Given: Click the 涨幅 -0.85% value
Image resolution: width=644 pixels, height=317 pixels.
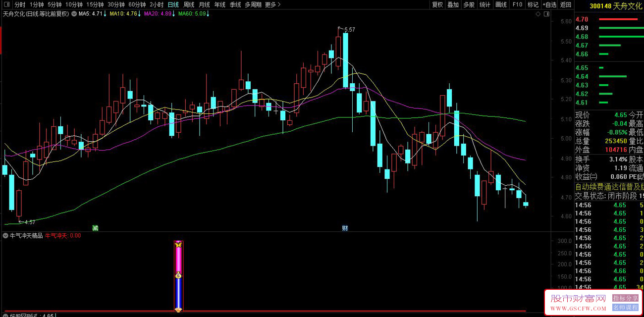Looking at the screenshot, I should pyautogui.click(x=617, y=132).
